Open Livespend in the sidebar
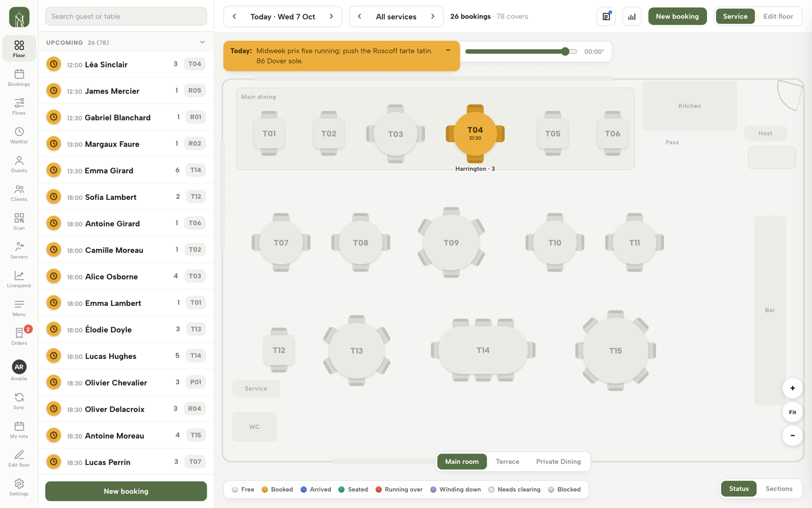 tap(19, 279)
